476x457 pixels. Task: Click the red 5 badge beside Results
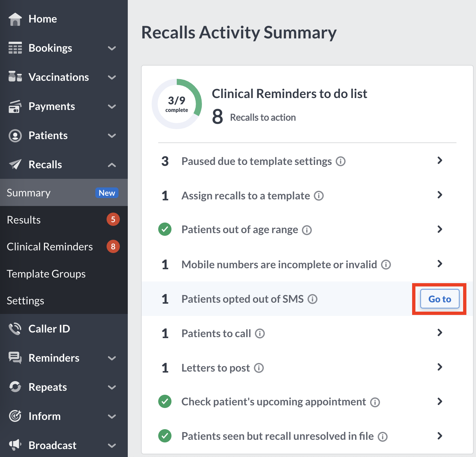pos(113,219)
